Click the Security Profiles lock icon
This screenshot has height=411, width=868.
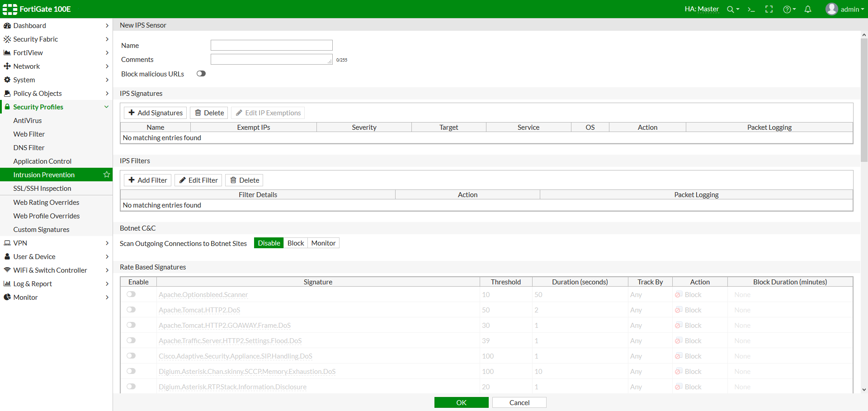tap(7, 107)
